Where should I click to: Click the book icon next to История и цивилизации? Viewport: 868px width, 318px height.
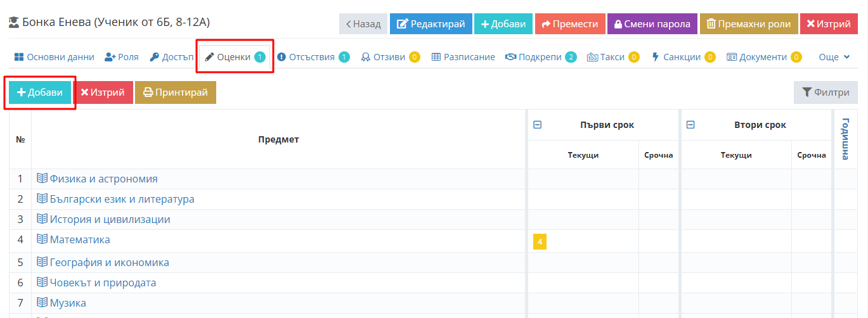(x=42, y=219)
